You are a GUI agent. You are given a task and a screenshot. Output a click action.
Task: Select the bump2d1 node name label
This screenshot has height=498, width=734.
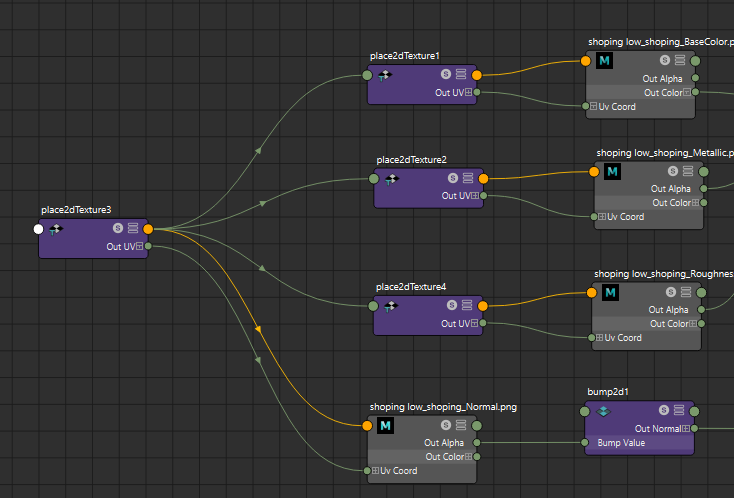tap(608, 392)
